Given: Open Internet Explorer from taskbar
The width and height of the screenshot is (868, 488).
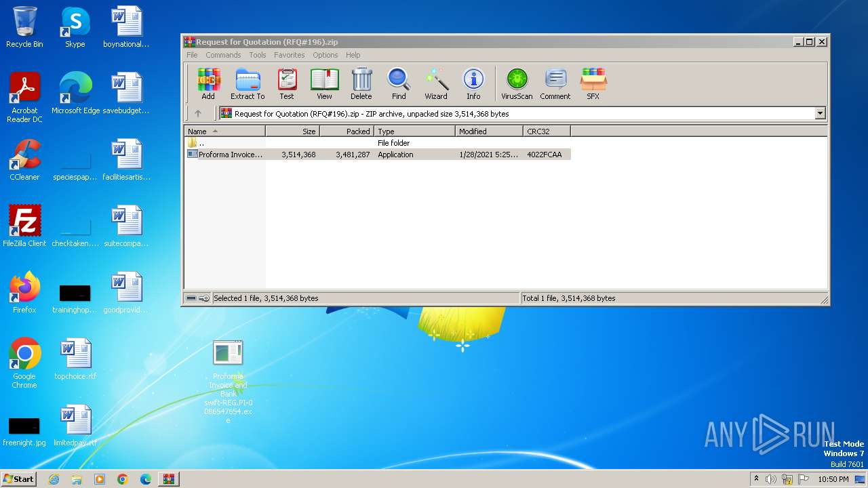Looking at the screenshot, I should [54, 479].
